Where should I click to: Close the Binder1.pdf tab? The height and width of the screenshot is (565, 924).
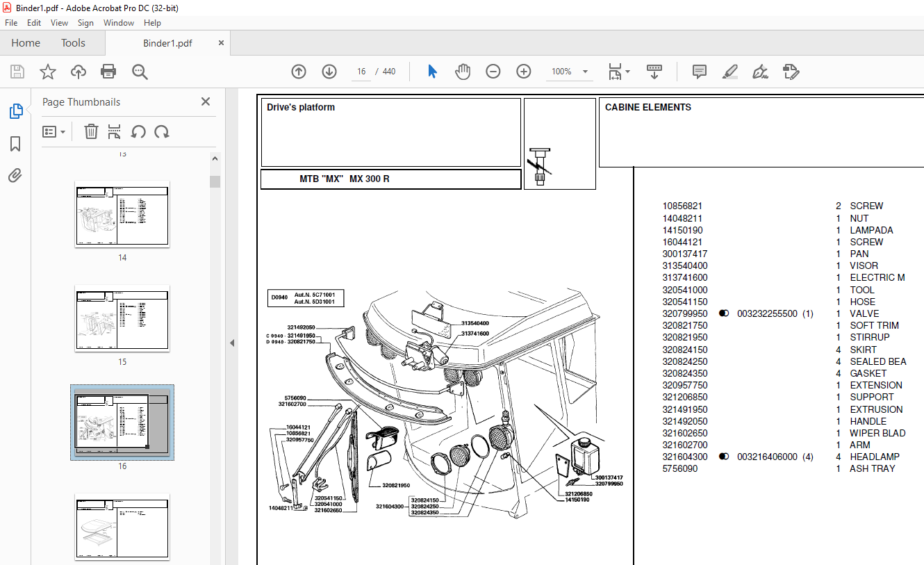pos(222,42)
